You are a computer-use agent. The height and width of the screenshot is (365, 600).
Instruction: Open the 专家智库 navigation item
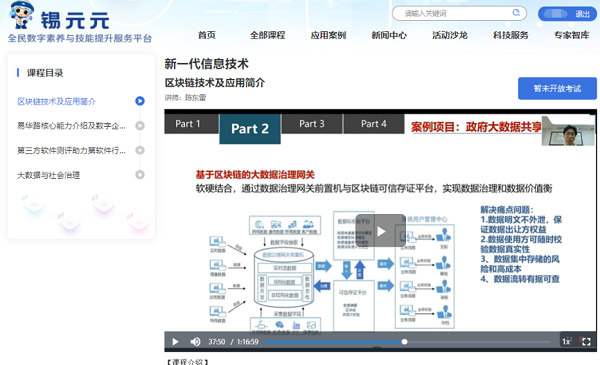(572, 35)
